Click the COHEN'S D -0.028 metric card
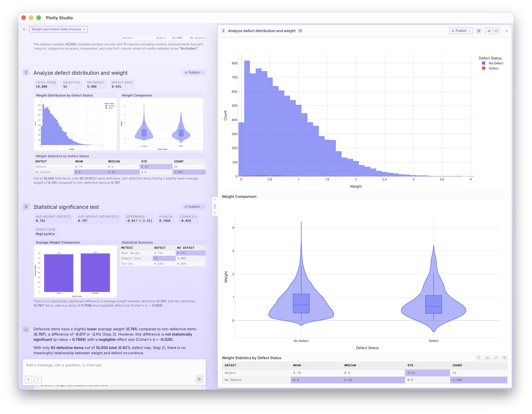This screenshot has height=414, width=532. pos(188,219)
